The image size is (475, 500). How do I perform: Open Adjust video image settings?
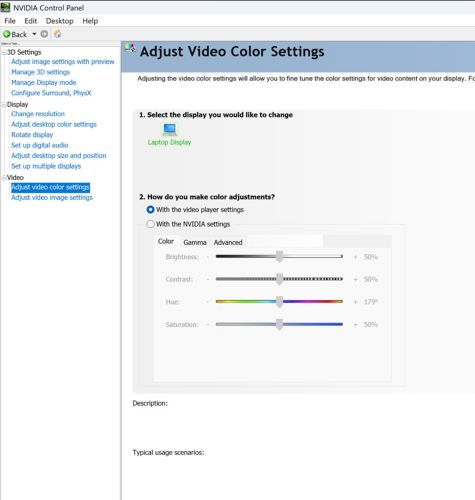52,198
